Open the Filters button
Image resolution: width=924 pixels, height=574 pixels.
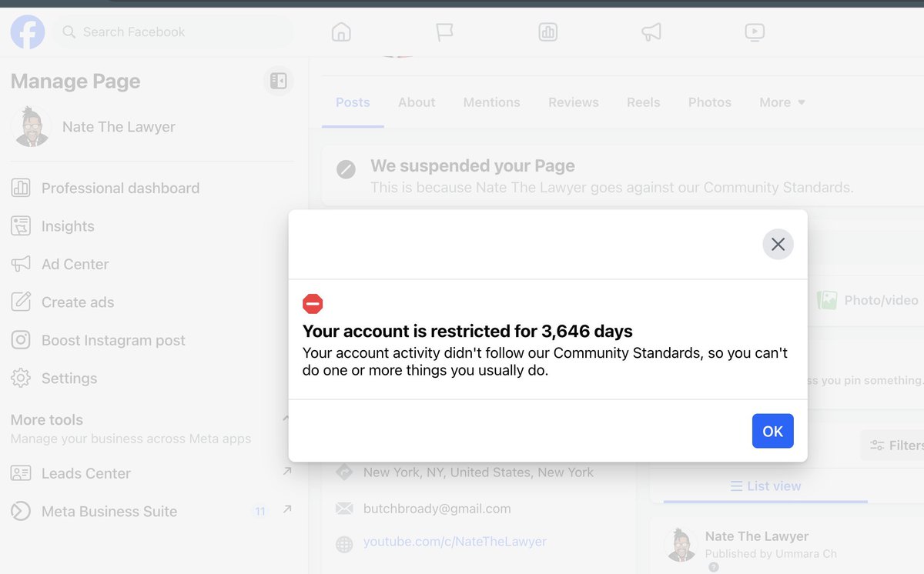(893, 445)
